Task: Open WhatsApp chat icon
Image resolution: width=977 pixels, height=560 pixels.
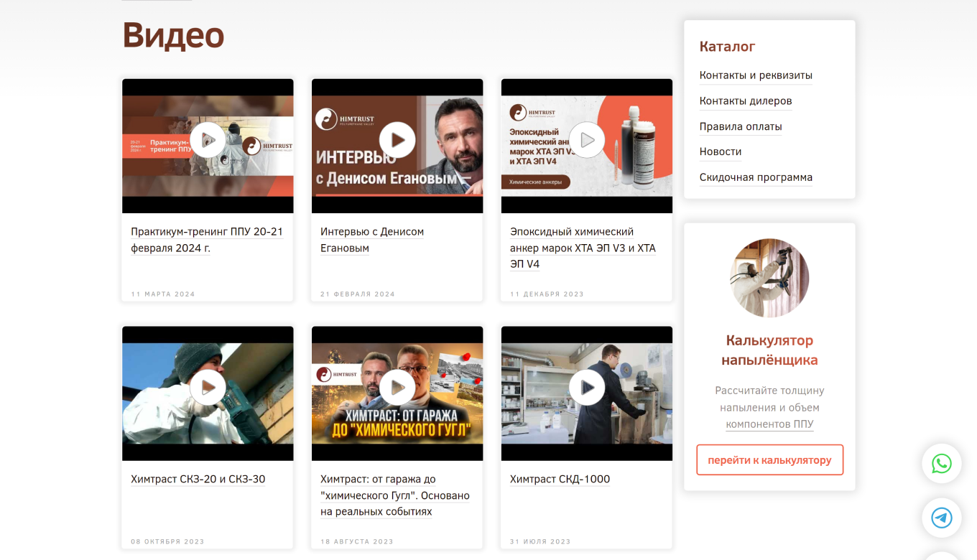Action: point(942,464)
